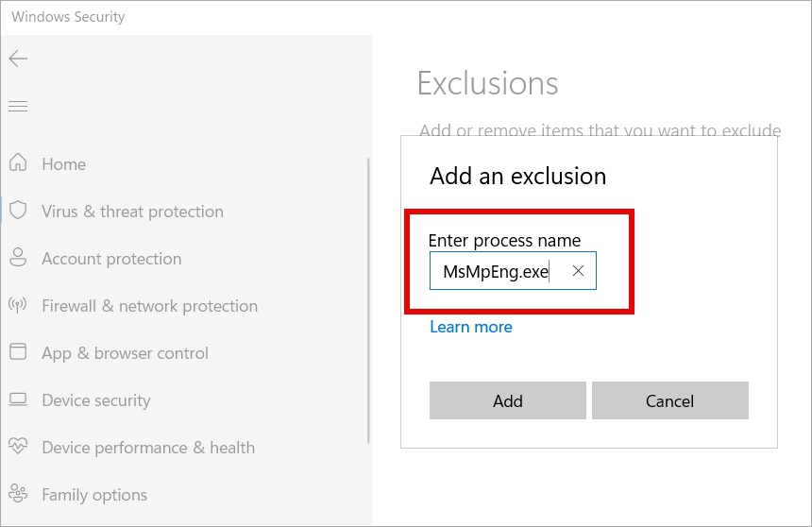Screen dimensions: 812x527
Task: Click the Cancel button
Action: (x=670, y=400)
